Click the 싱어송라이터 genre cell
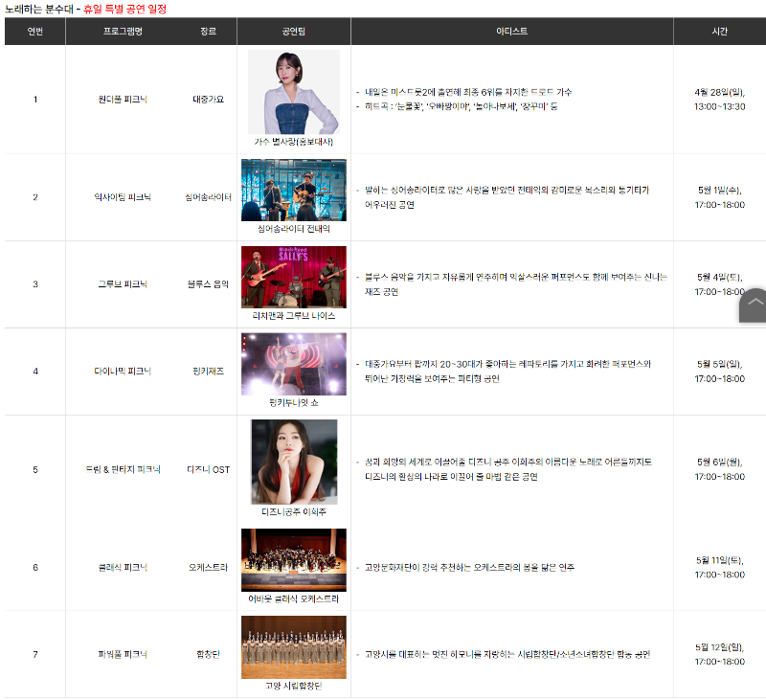The image size is (766, 700). pos(208,197)
